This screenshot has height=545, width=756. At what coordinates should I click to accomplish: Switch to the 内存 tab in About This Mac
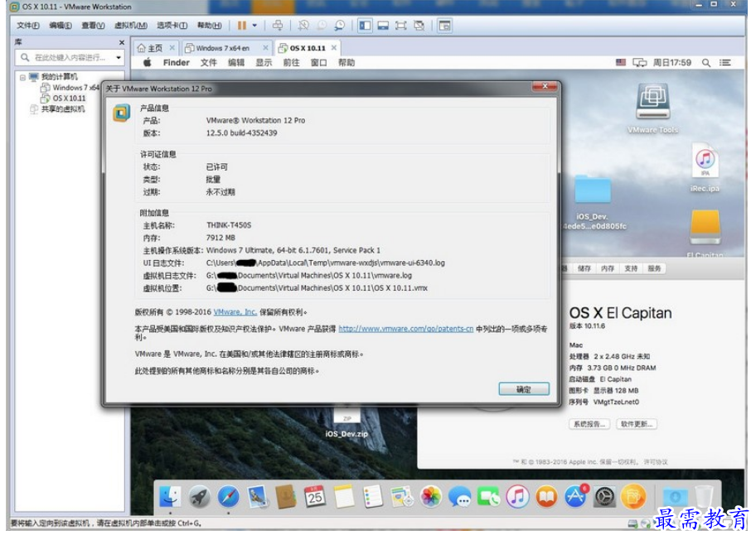(608, 268)
